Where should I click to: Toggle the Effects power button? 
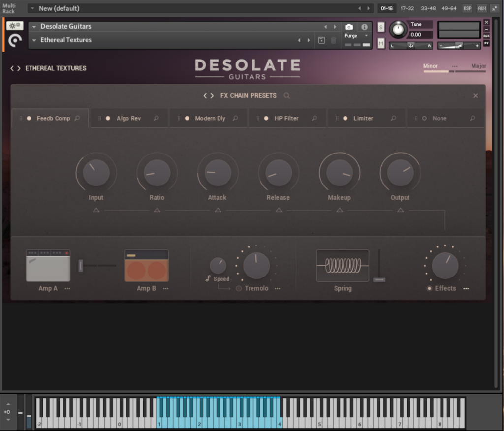429,288
